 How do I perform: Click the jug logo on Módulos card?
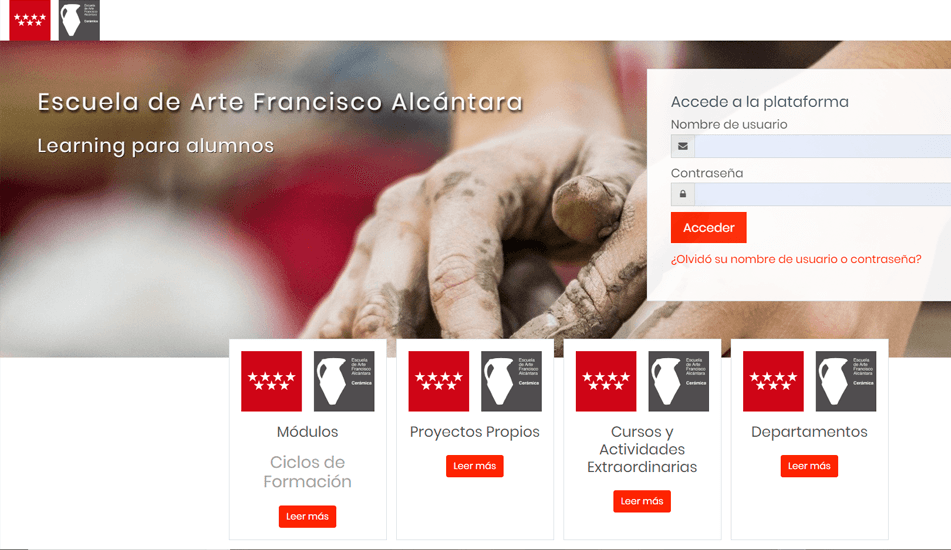344,381
